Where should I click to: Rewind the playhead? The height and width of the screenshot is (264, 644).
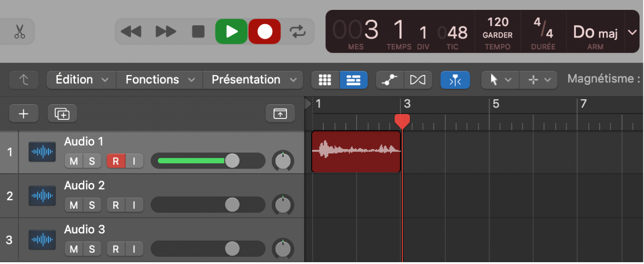pos(131,32)
